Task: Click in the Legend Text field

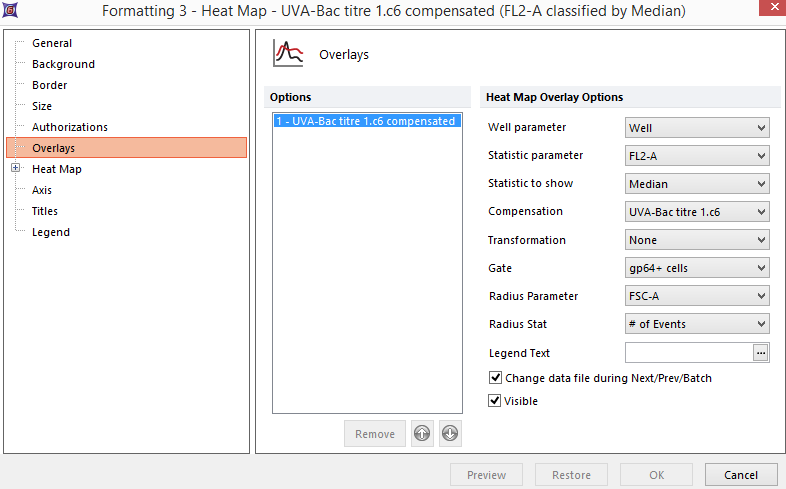Action: point(688,353)
